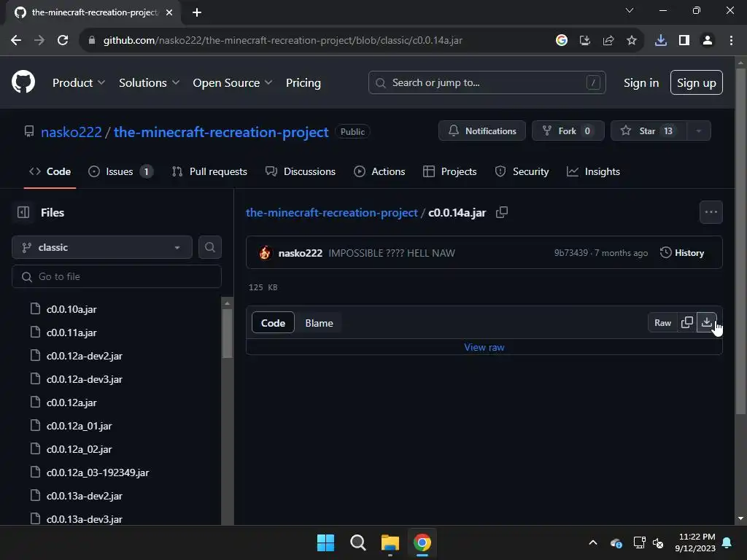This screenshot has width=747, height=560.
Task: Bookmark this page with the star icon
Action: tap(632, 41)
